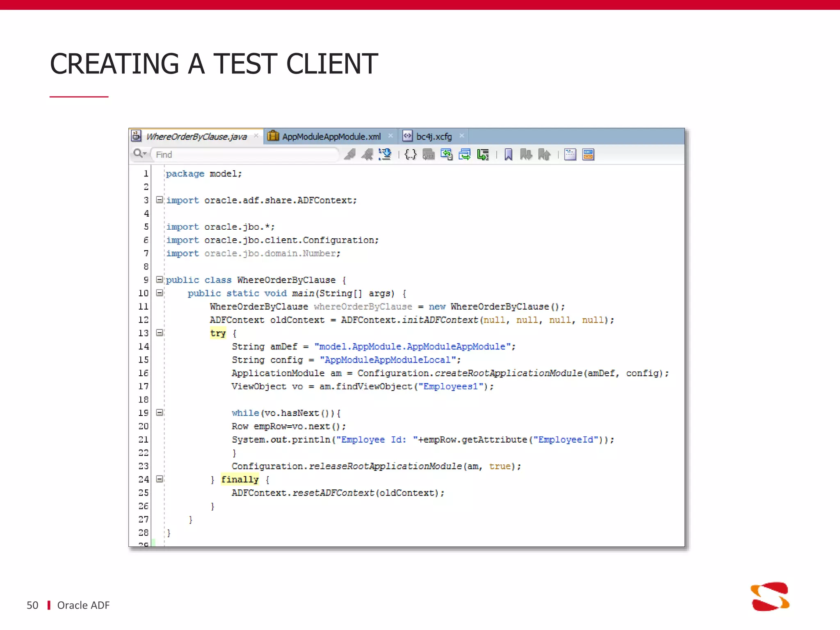Click 'releaseRootApplicationModule' method call
This screenshot has width=840, height=630.
pos(386,466)
